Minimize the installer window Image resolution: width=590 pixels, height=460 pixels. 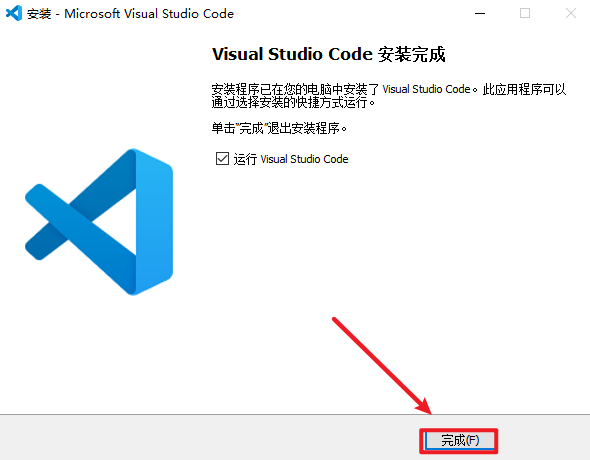480,14
